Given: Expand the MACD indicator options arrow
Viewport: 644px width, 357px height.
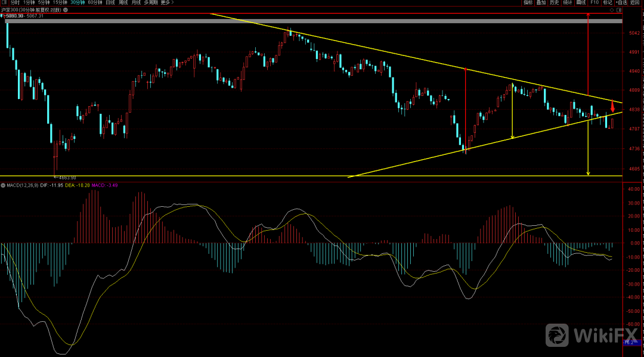Looking at the screenshot, I should pyautogui.click(x=3, y=186).
